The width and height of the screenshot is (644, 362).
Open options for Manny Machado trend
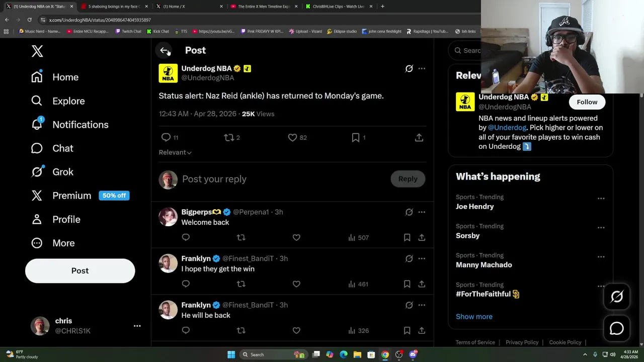tap(601, 257)
